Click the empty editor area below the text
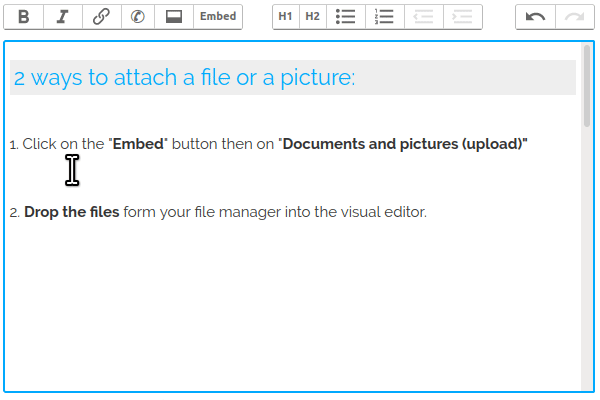This screenshot has height=400, width=600. point(290,310)
